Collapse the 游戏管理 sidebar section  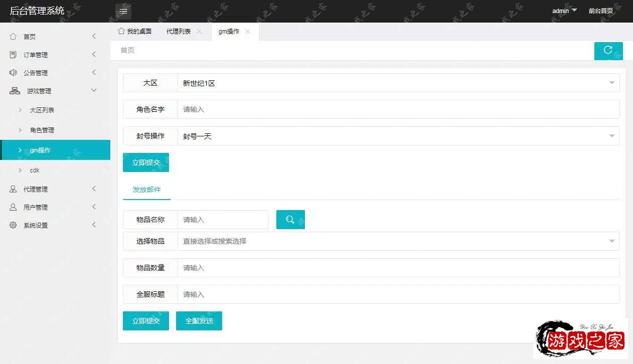[x=55, y=91]
